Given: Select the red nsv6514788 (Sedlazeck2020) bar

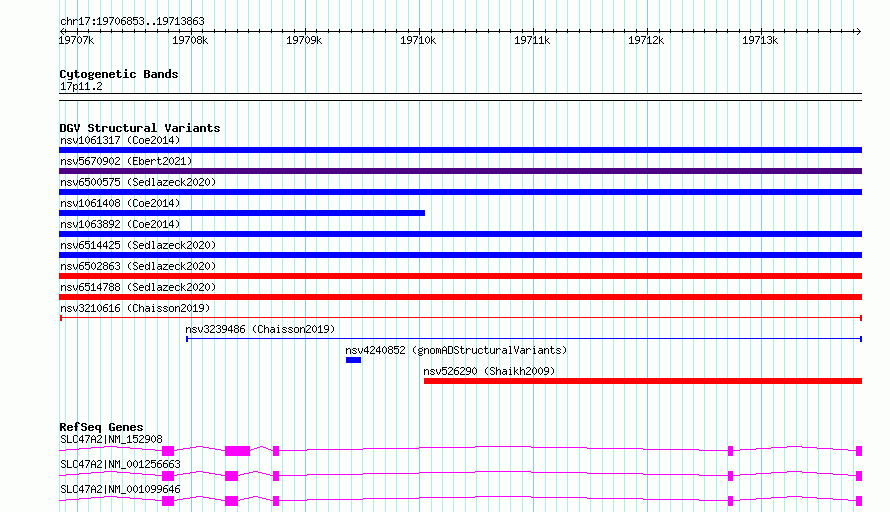Looking at the screenshot, I should pyautogui.click(x=460, y=297).
